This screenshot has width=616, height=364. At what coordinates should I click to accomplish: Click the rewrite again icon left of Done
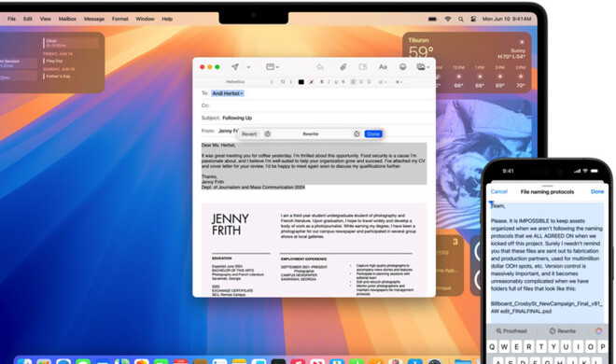[x=357, y=133]
